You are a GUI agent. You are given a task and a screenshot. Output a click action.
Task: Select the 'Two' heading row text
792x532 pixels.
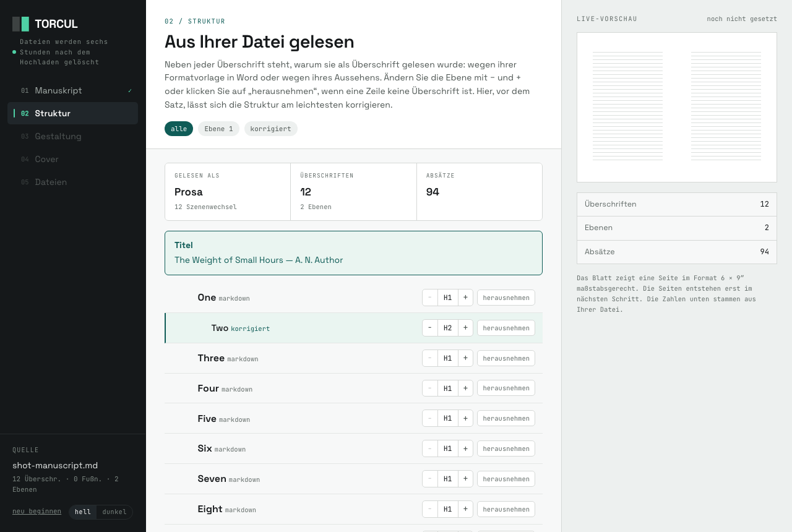[x=220, y=328]
